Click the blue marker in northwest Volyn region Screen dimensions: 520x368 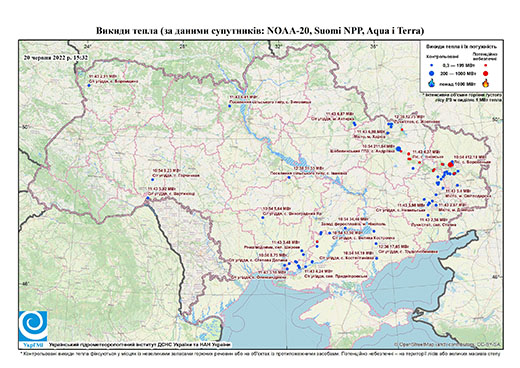click(89, 85)
